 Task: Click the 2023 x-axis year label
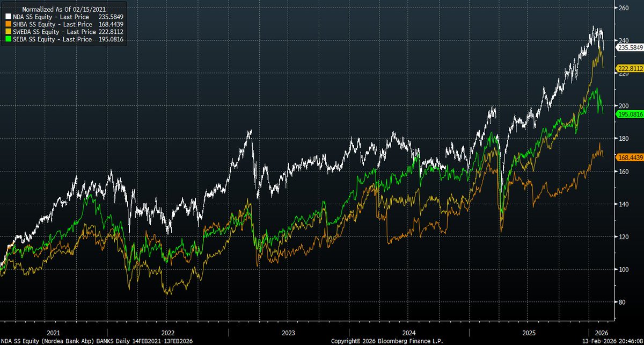288,332
